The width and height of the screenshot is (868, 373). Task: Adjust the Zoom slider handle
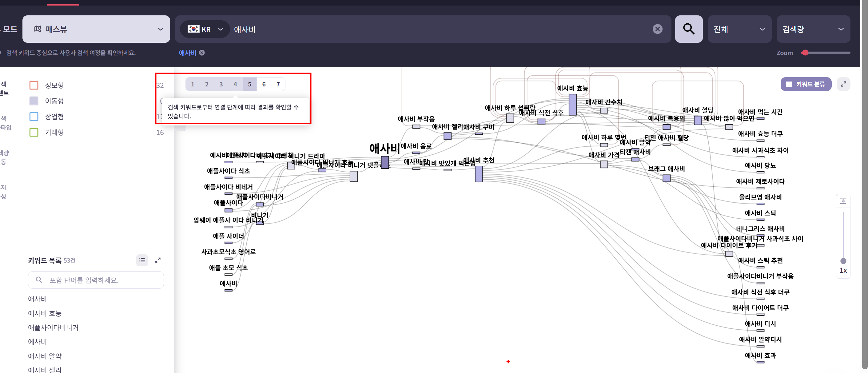click(805, 53)
